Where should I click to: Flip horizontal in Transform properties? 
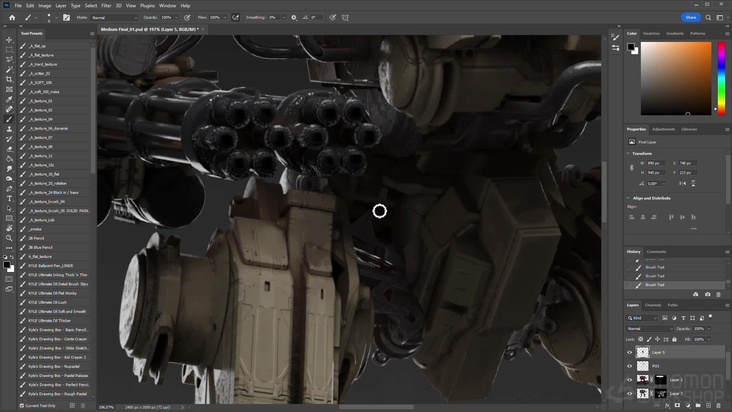682,183
